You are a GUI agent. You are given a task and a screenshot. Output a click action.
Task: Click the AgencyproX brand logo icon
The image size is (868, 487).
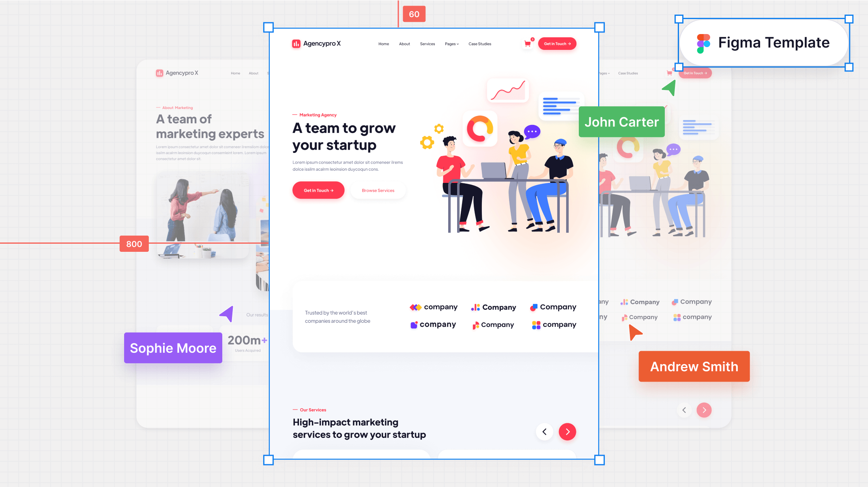[296, 43]
